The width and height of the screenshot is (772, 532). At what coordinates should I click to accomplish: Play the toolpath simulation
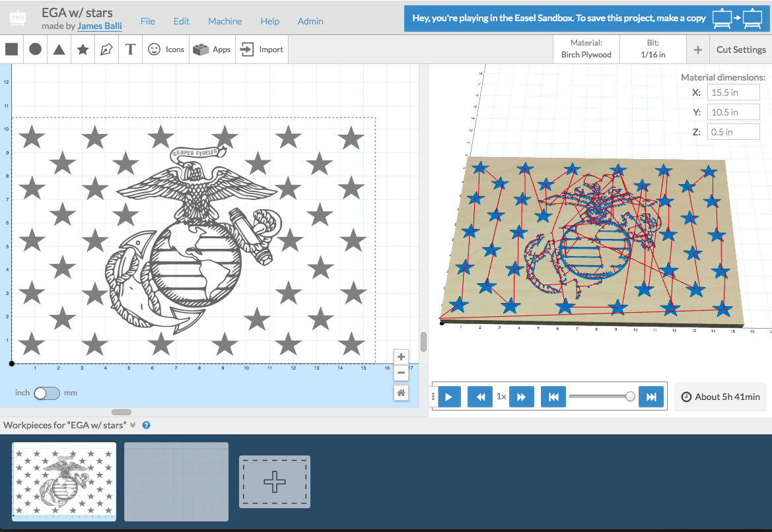point(448,397)
